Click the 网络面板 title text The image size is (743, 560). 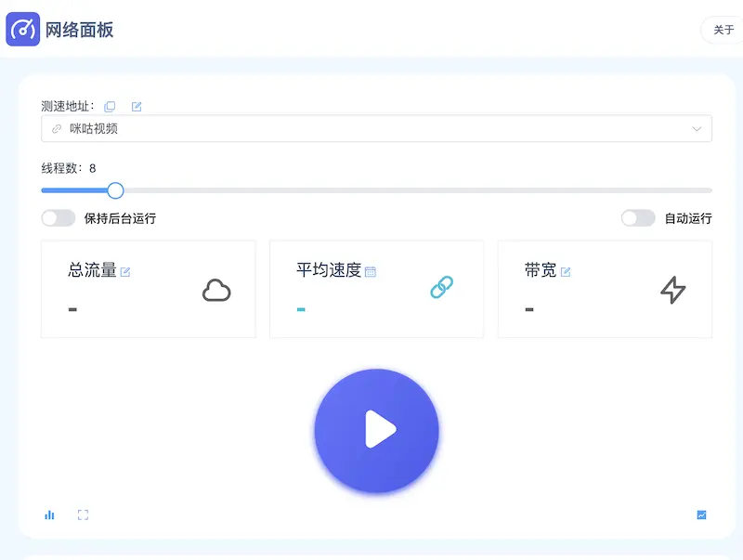point(79,30)
